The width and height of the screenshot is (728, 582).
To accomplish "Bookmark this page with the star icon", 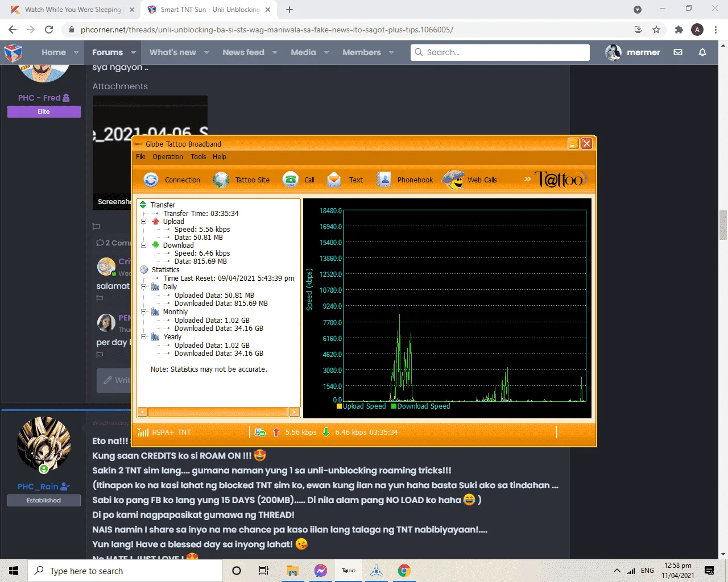I will [656, 30].
